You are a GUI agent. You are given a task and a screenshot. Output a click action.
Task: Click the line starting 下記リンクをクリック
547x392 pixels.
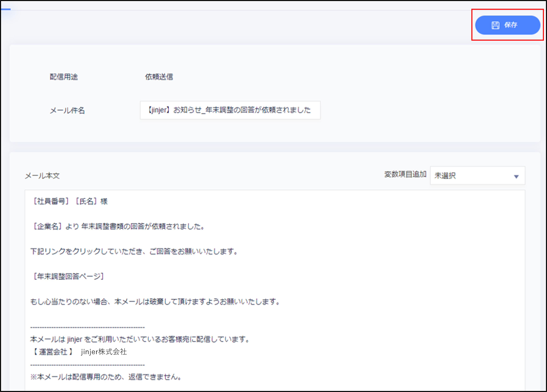coord(134,252)
